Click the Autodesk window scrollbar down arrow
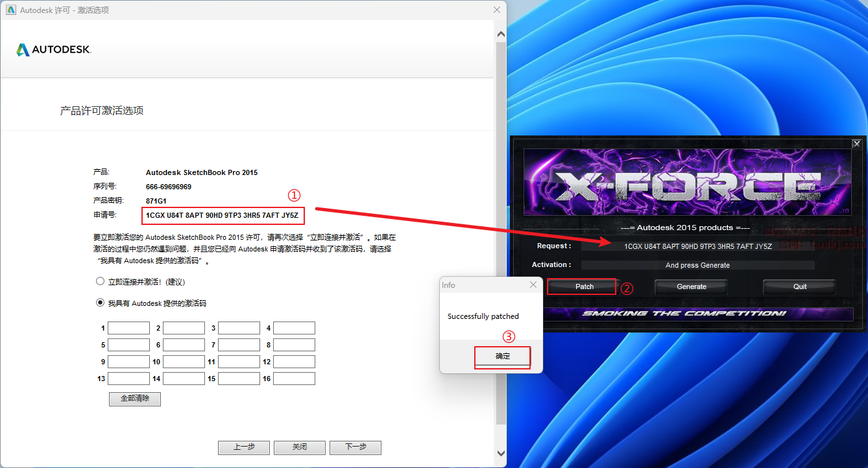The width and height of the screenshot is (868, 468). click(501, 454)
